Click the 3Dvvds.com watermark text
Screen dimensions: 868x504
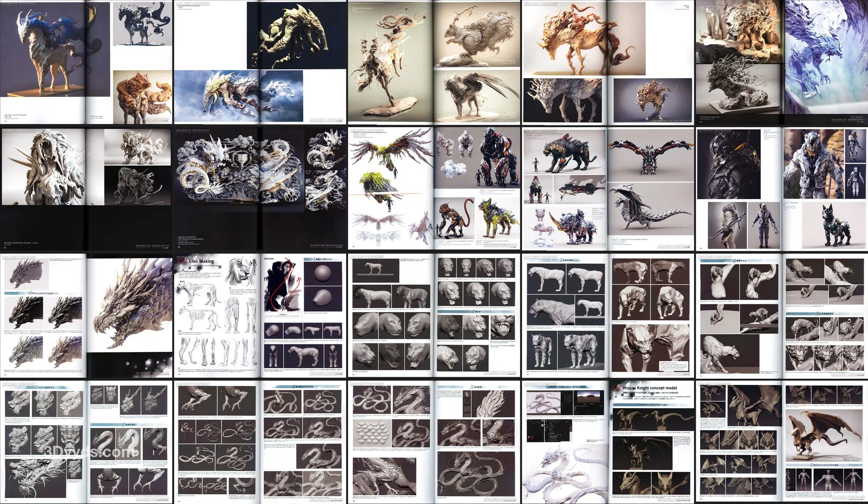coord(90,452)
